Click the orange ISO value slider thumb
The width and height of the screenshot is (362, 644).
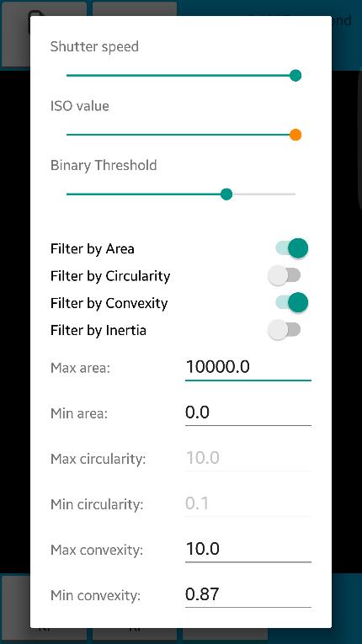pos(295,135)
